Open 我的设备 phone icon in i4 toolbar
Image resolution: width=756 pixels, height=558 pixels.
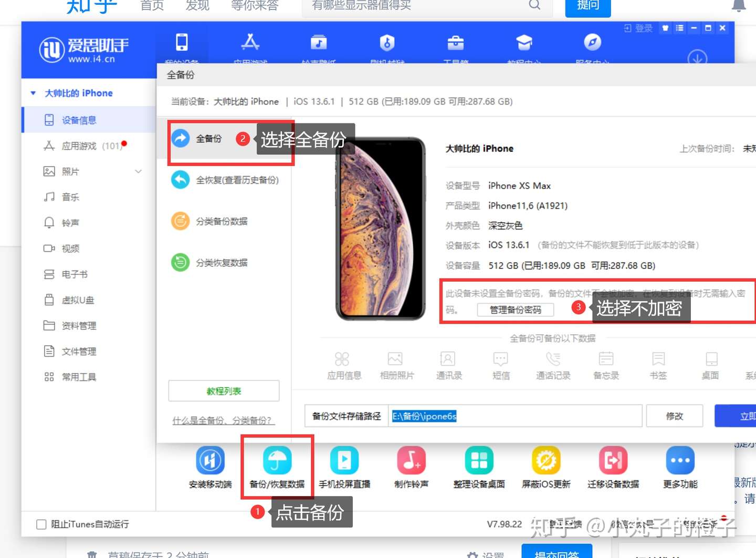point(182,42)
